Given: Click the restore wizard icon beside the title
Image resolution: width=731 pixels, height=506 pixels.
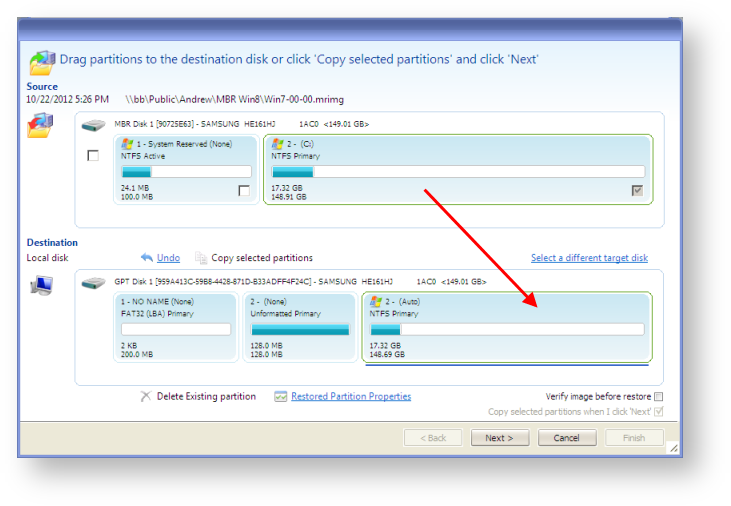Looking at the screenshot, I should (x=42, y=62).
